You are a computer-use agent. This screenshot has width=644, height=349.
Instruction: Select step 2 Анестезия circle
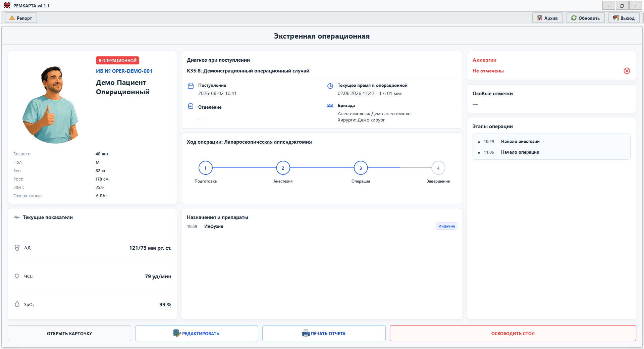pyautogui.click(x=283, y=168)
